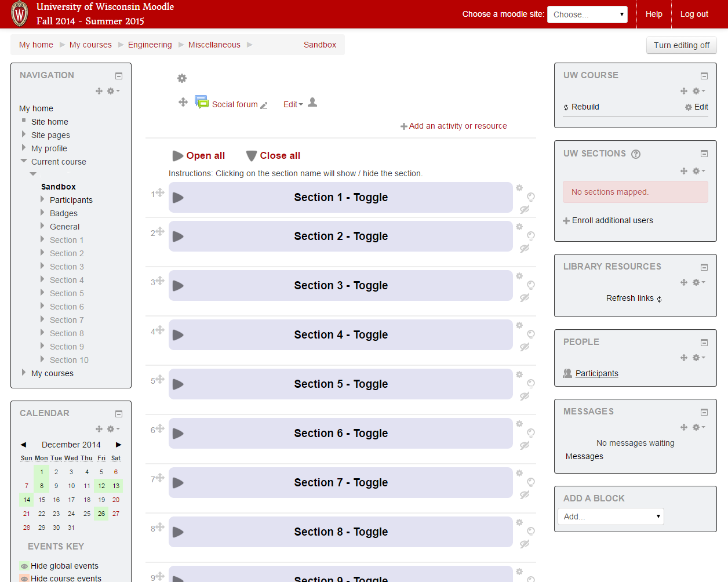Click the move icon in the Calendar block
This screenshot has width=728, height=582.
coord(99,429)
